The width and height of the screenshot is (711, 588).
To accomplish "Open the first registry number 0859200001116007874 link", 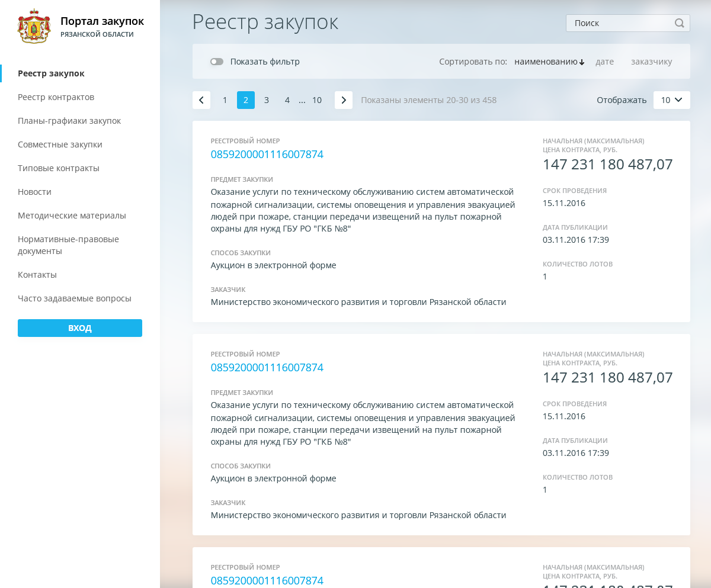I will coord(267,155).
